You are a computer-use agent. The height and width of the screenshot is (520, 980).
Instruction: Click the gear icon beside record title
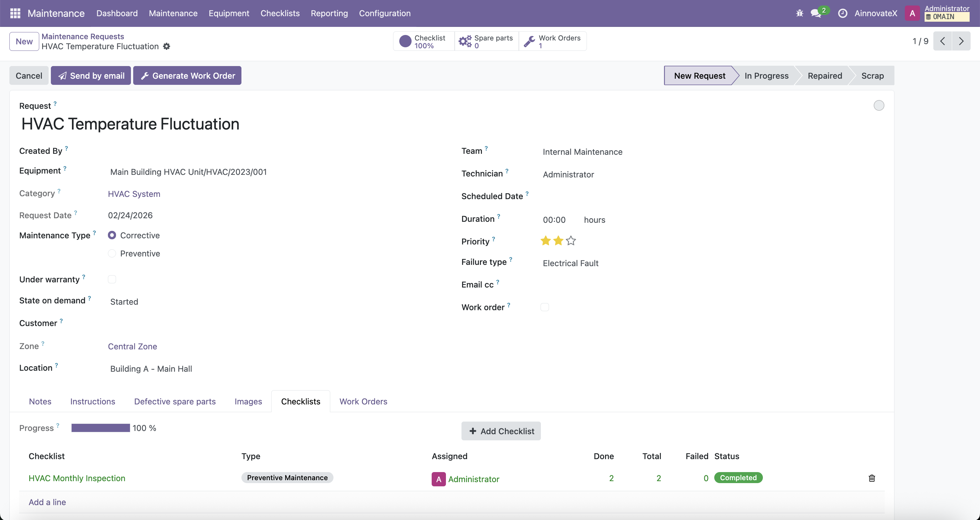167,46
